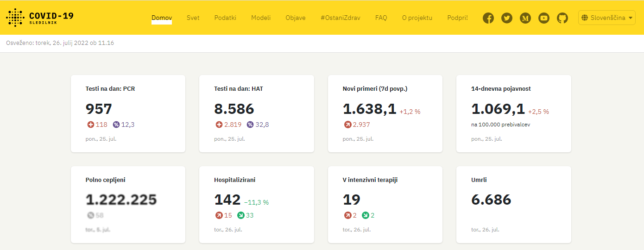Click the globe icon in language selector
Viewport: 644px width, 250px height.
(585, 18)
